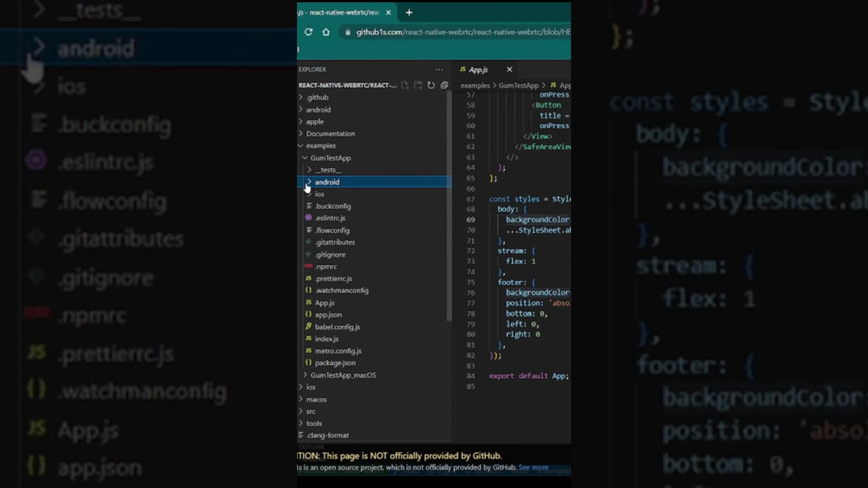Click the REACT-NATIVE-WEBRTC repository section header

pyautogui.click(x=347, y=85)
